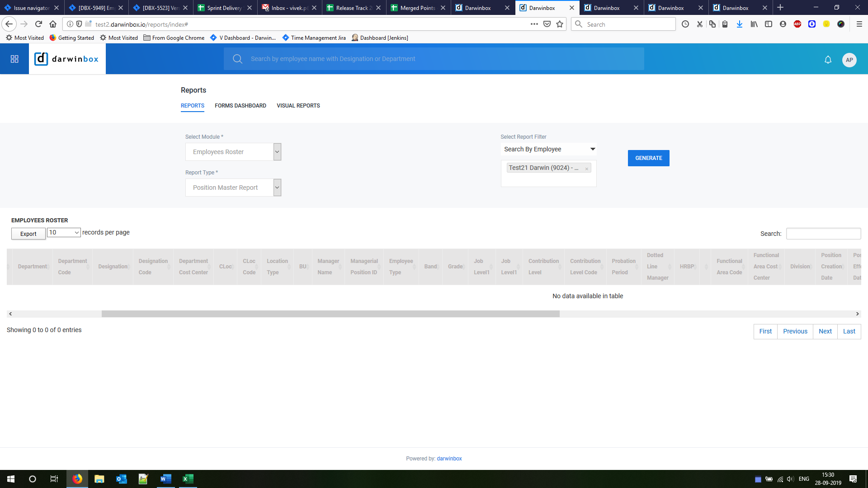Open the Firefox downloads arrow icon
This screenshot has height=488, width=868.
pos(739,24)
